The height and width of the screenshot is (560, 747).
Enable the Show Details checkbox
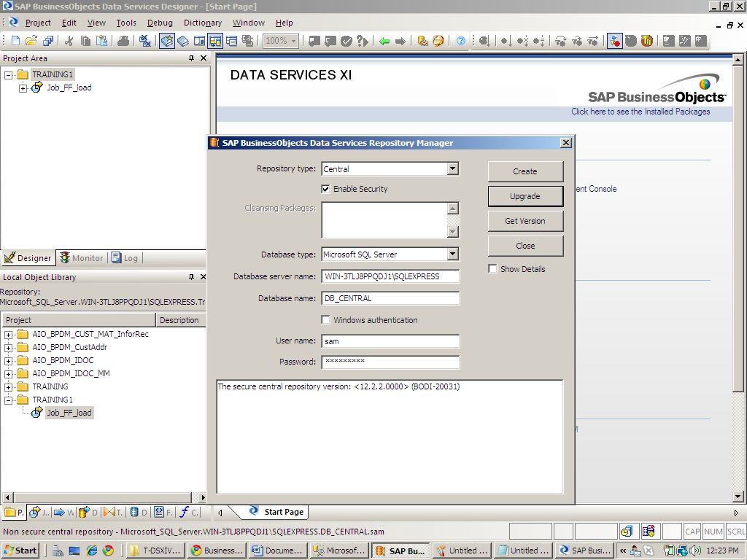pyautogui.click(x=492, y=269)
